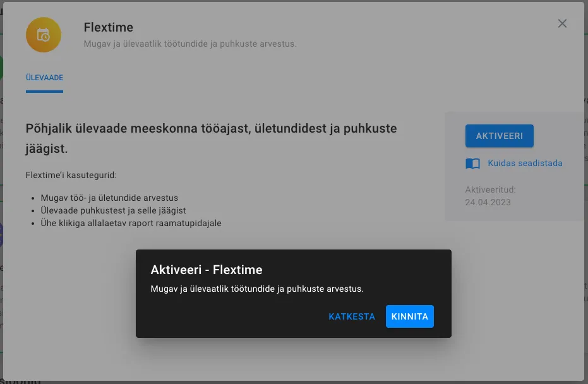Click the Flextime title in the header
The image size is (588, 384).
(x=108, y=28)
